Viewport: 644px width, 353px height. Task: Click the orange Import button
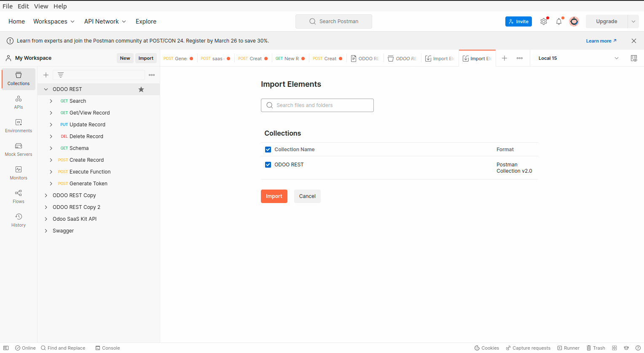(274, 196)
